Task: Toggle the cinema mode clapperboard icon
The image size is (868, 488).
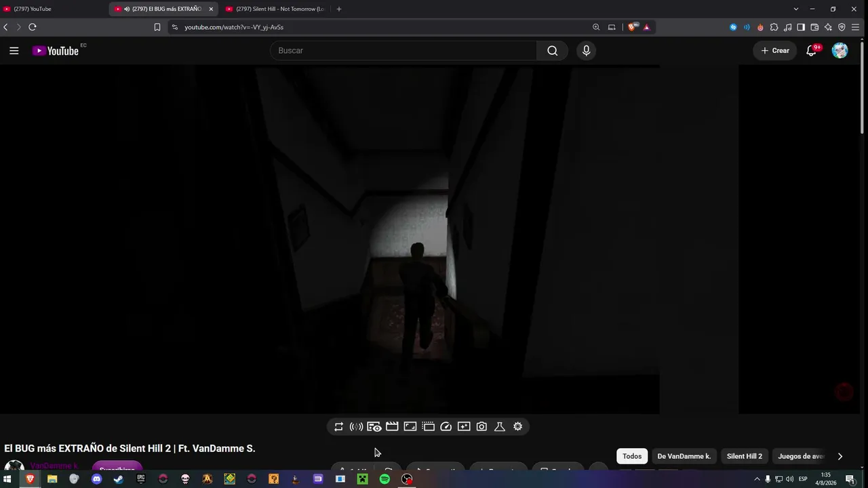Action: 392,426
